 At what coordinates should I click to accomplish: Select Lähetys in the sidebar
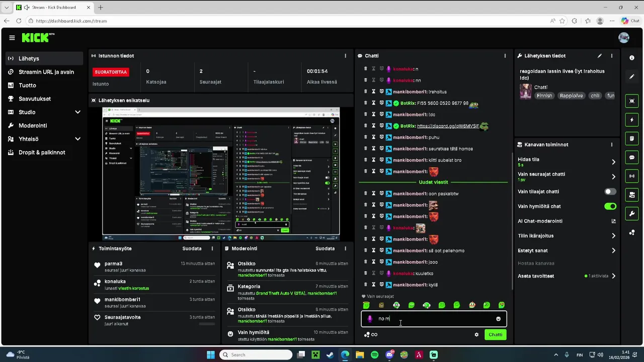point(44,58)
